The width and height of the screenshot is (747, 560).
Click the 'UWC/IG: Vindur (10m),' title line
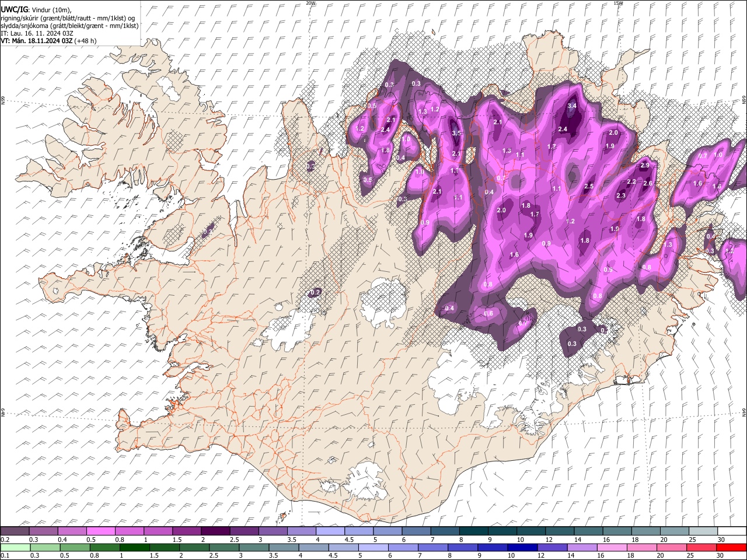pos(36,10)
